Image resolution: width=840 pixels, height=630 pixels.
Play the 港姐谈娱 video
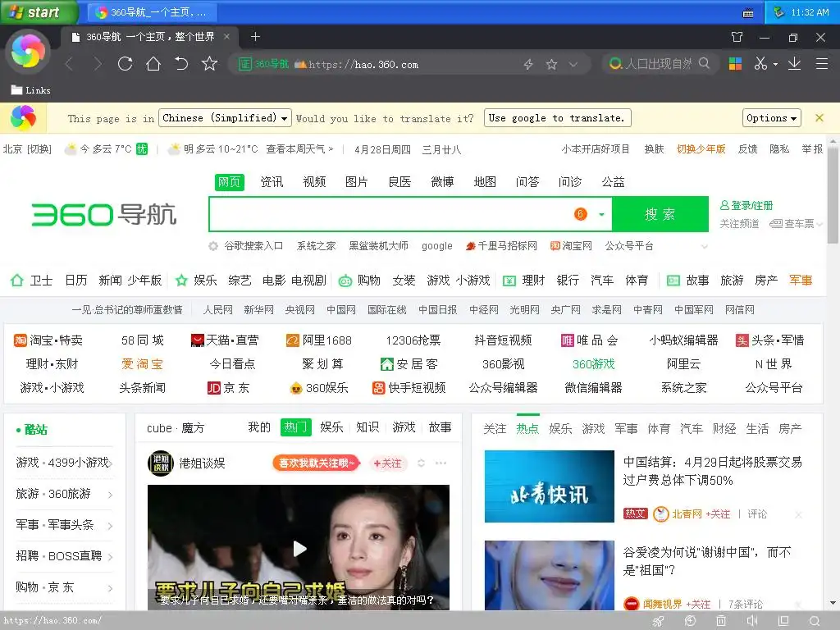pos(299,548)
